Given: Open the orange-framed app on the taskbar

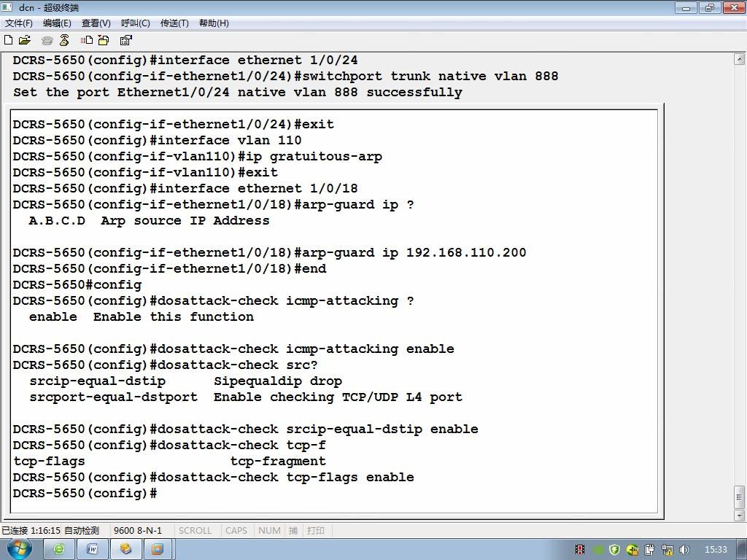Looking at the screenshot, I should [158, 550].
